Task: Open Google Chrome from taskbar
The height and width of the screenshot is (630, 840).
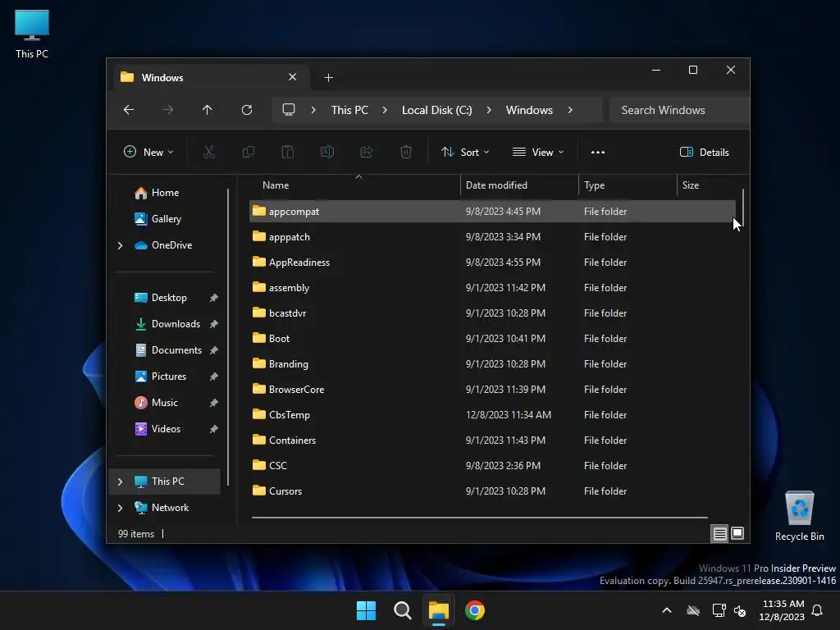Action: pos(475,610)
